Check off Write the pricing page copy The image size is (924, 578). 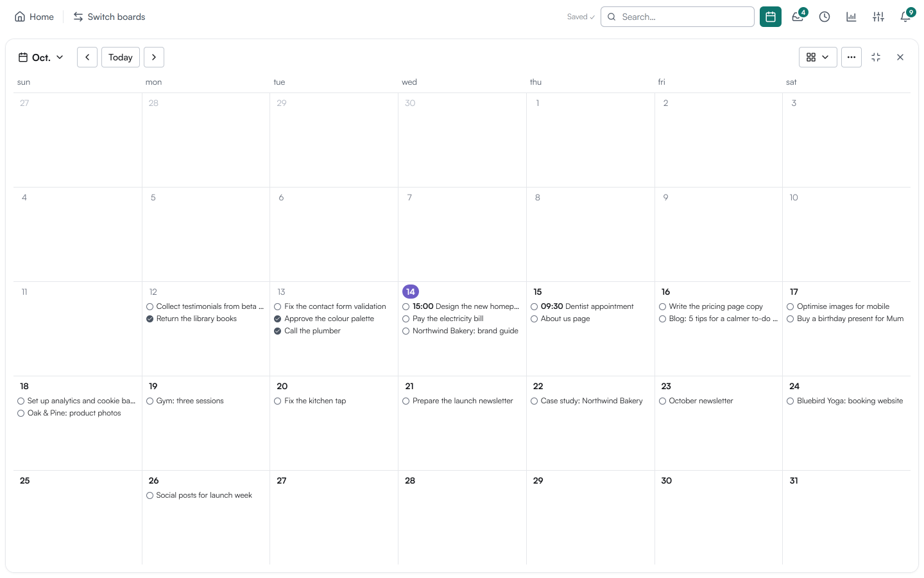coord(663,307)
